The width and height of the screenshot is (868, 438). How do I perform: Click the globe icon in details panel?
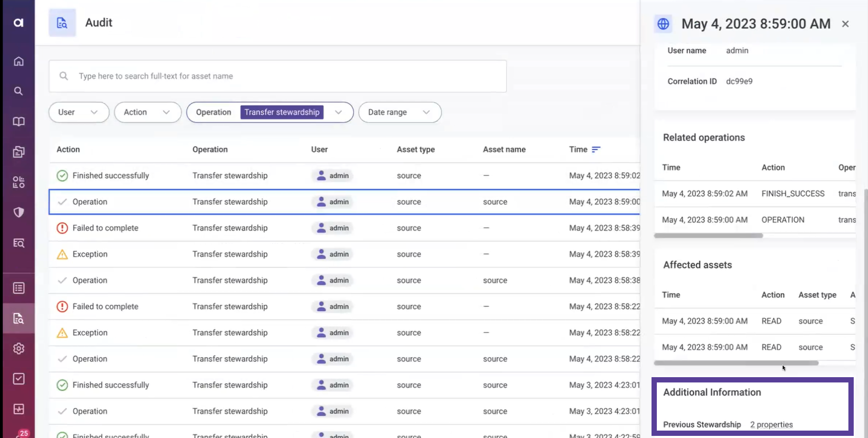663,24
